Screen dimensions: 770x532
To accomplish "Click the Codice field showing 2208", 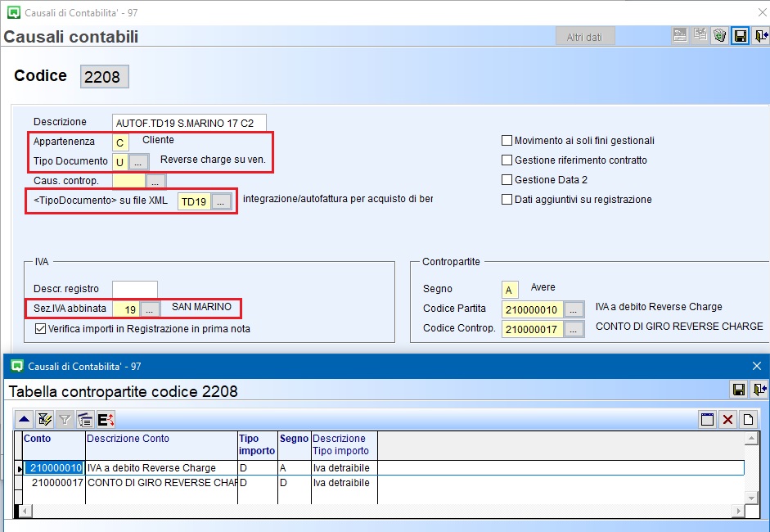I will [105, 77].
